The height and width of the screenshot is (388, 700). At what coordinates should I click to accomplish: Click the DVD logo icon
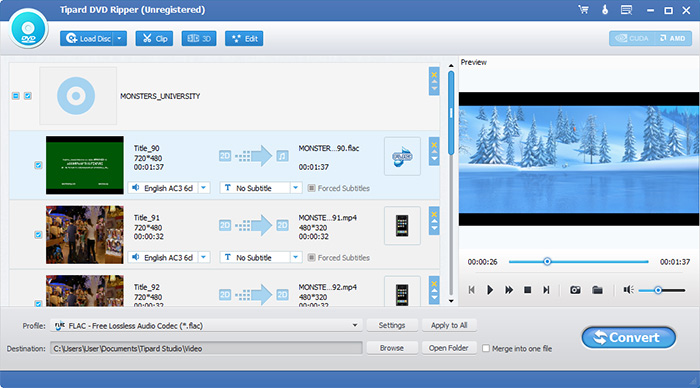28,29
